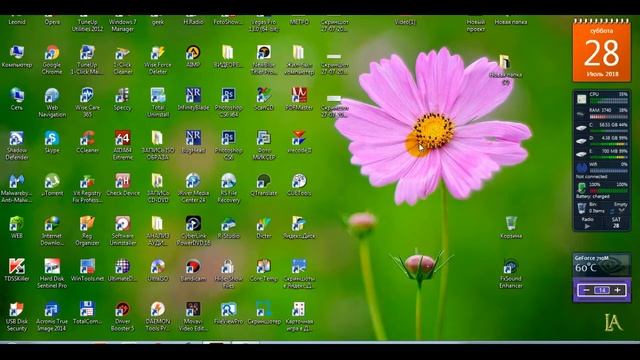The height and width of the screenshot is (360, 640).
Task: Open the Total Uninstall shortcut
Action: tap(158, 102)
